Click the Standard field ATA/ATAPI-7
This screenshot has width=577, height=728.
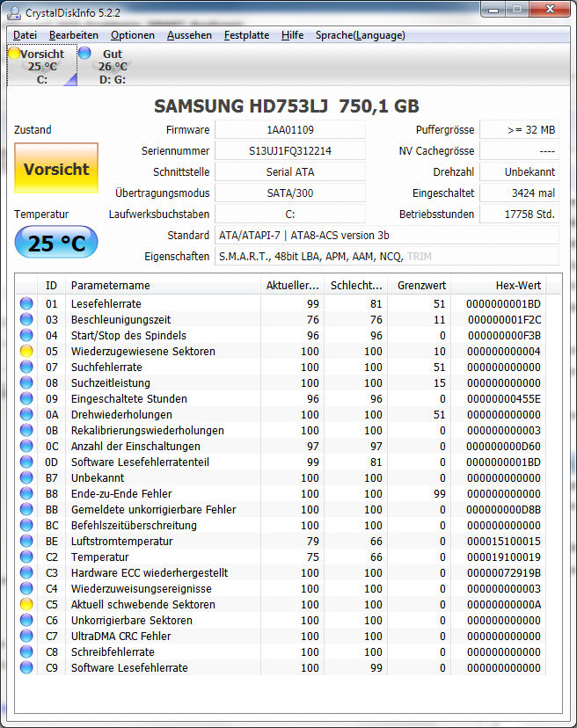pyautogui.click(x=386, y=236)
